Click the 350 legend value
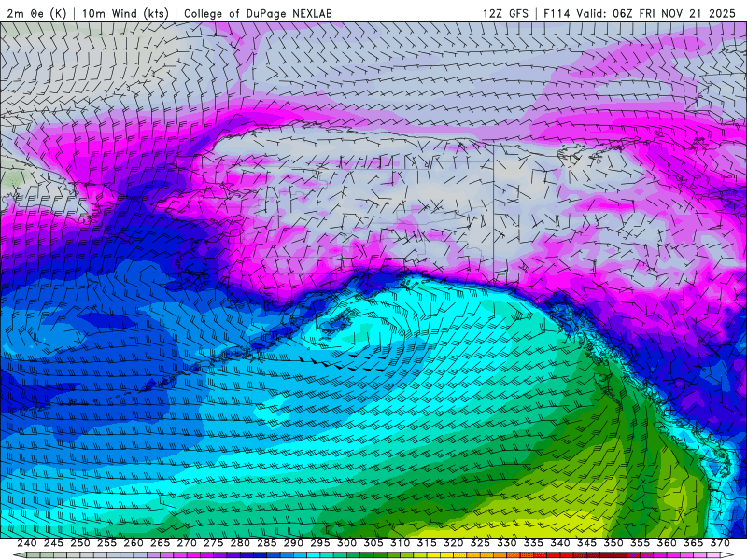Image resolution: width=747 pixels, height=560 pixels. click(613, 543)
